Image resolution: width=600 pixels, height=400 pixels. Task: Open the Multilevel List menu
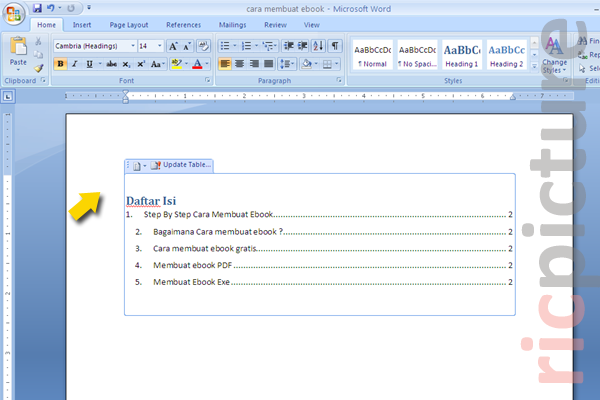(x=269, y=46)
